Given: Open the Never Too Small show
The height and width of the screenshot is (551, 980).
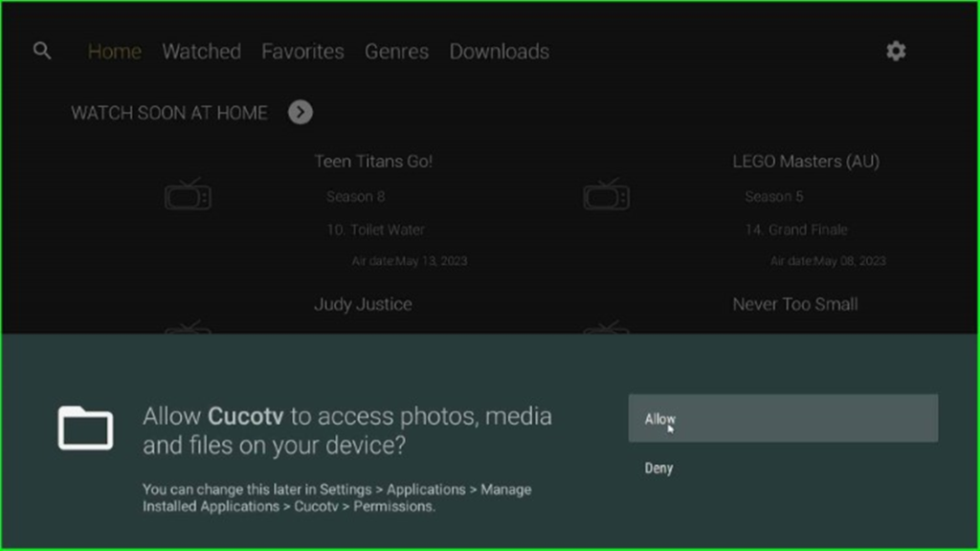Looking at the screenshot, I should pyautogui.click(x=795, y=304).
